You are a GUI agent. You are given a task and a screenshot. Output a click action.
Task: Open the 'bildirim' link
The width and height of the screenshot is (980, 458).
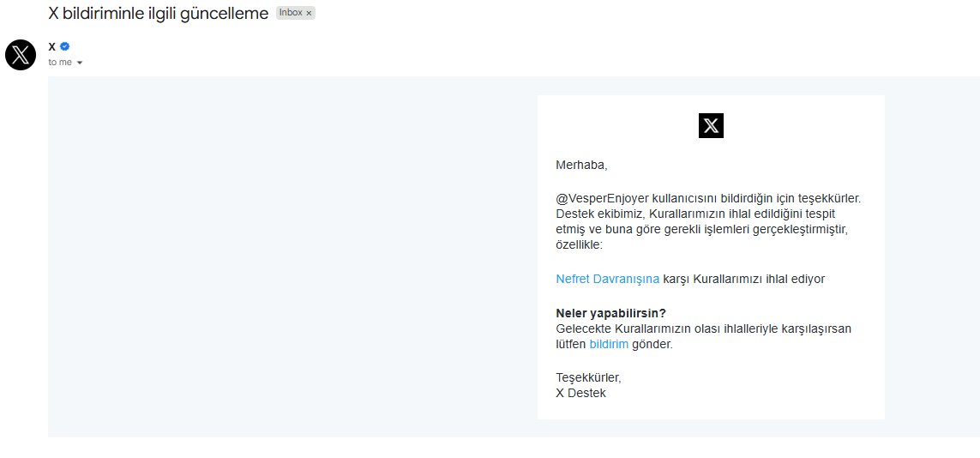click(609, 344)
